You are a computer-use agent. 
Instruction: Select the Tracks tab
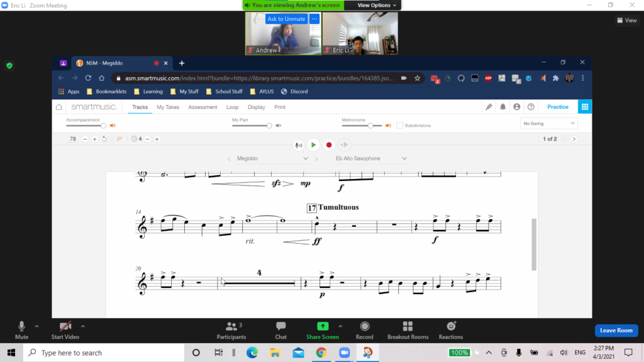tap(140, 107)
